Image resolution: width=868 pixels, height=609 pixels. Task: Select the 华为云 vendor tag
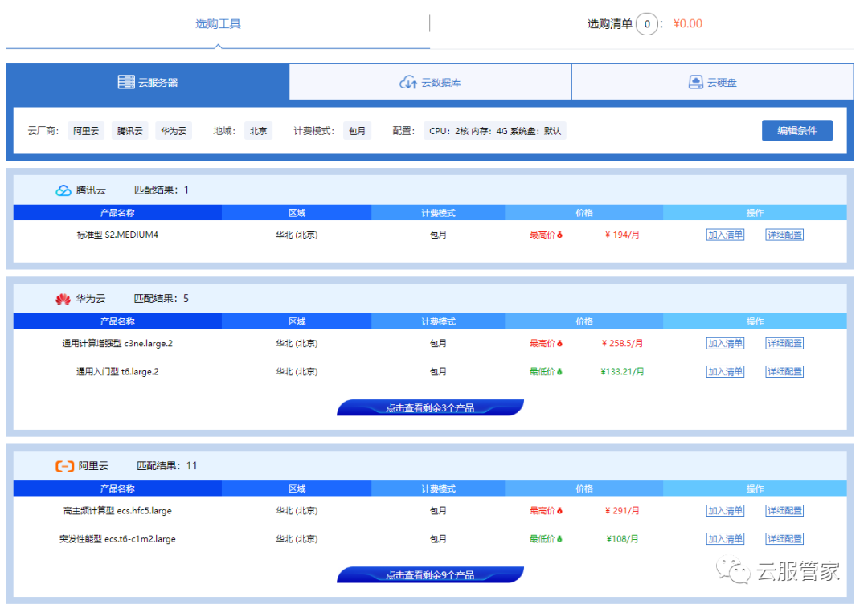pyautogui.click(x=174, y=131)
